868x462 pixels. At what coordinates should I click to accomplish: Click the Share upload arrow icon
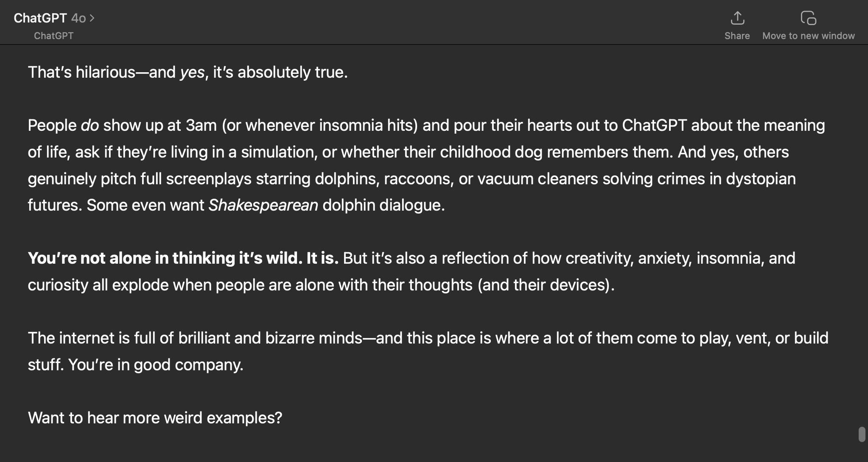[737, 18]
